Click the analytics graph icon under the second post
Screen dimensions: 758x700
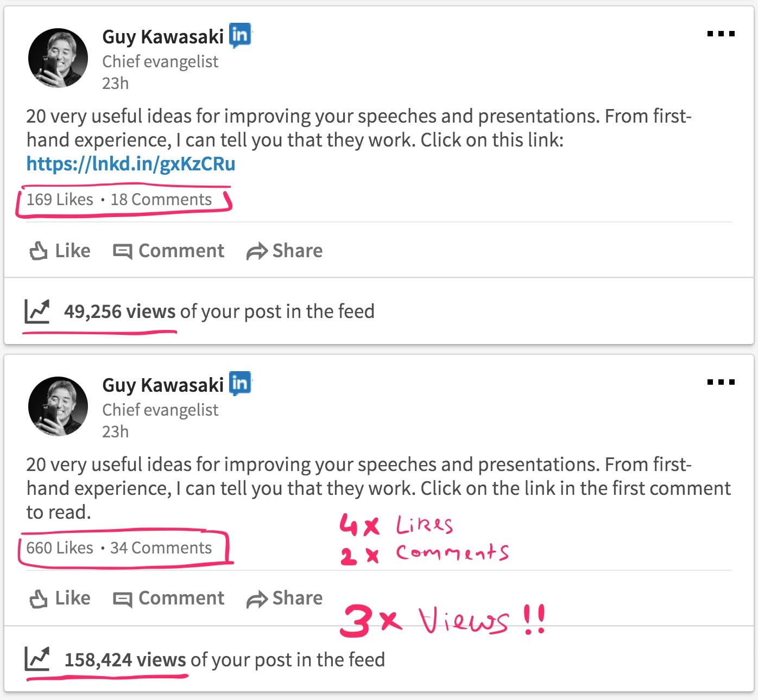[37, 659]
